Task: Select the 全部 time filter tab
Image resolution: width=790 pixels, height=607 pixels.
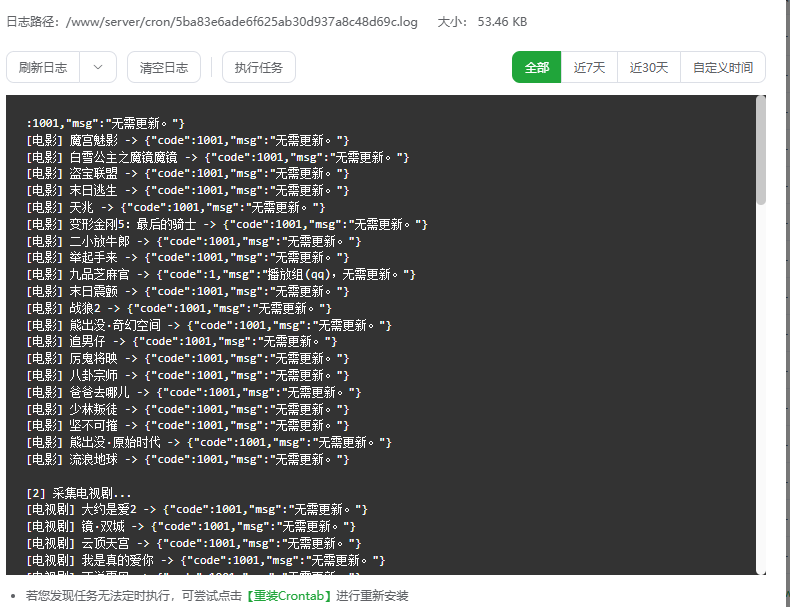Action: pos(537,68)
